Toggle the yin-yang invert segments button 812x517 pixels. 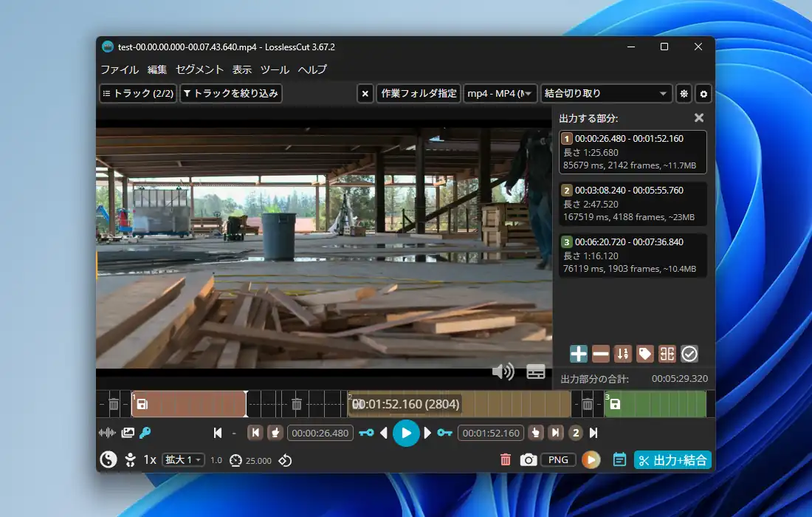pyautogui.click(x=109, y=459)
